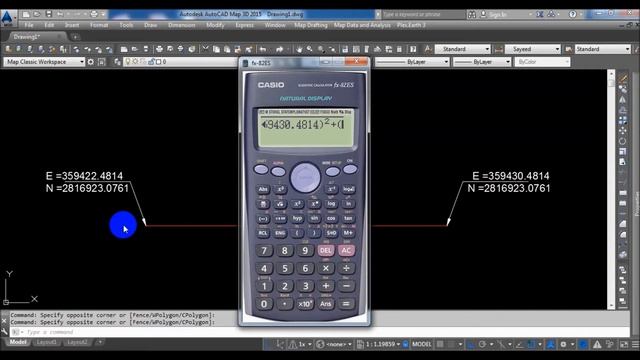This screenshot has width=640, height=360.
Task: Click Autodesk Exchange X icon
Action: point(540,14)
